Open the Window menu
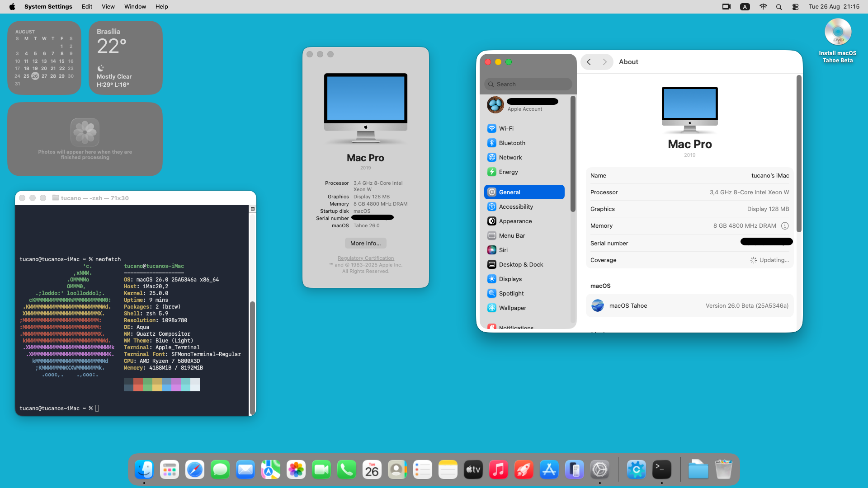 point(135,7)
